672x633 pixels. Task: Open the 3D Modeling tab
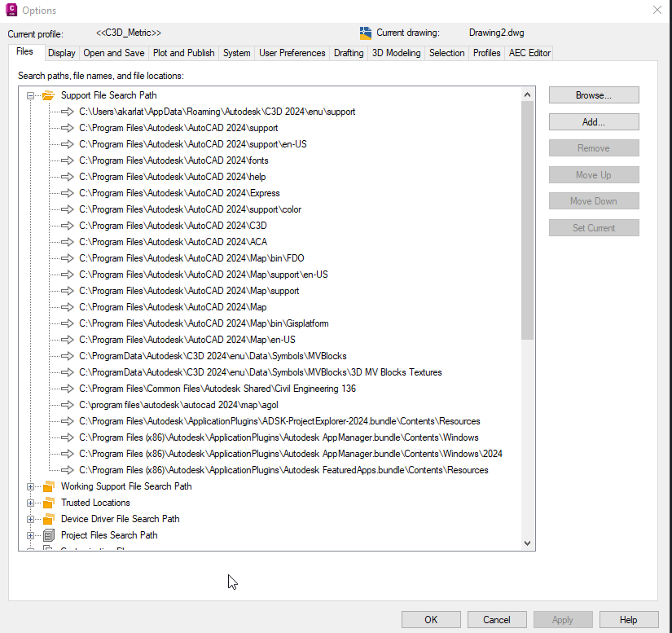pos(396,53)
